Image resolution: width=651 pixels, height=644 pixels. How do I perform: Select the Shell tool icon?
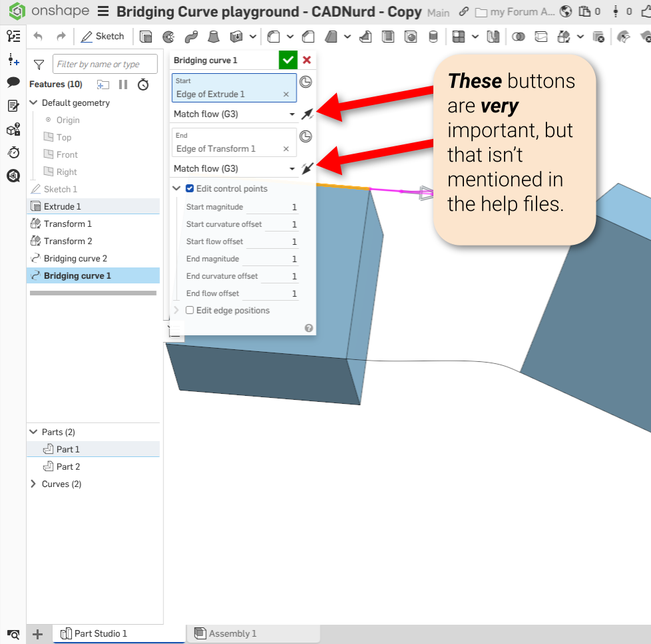[x=388, y=37]
